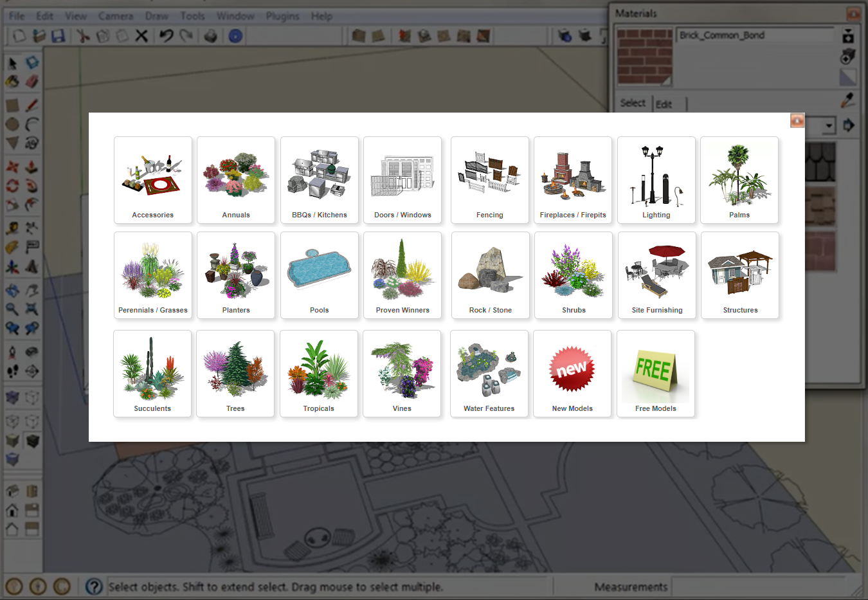Switch to the Edit tab in Materials
This screenshot has width=868, height=600.
(664, 104)
